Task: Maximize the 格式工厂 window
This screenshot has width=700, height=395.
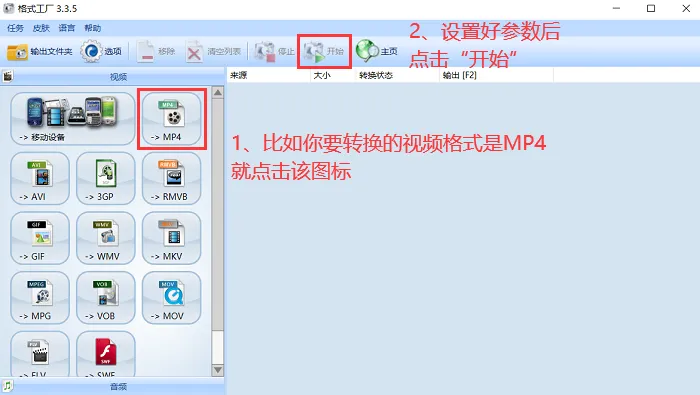Action: [651, 8]
